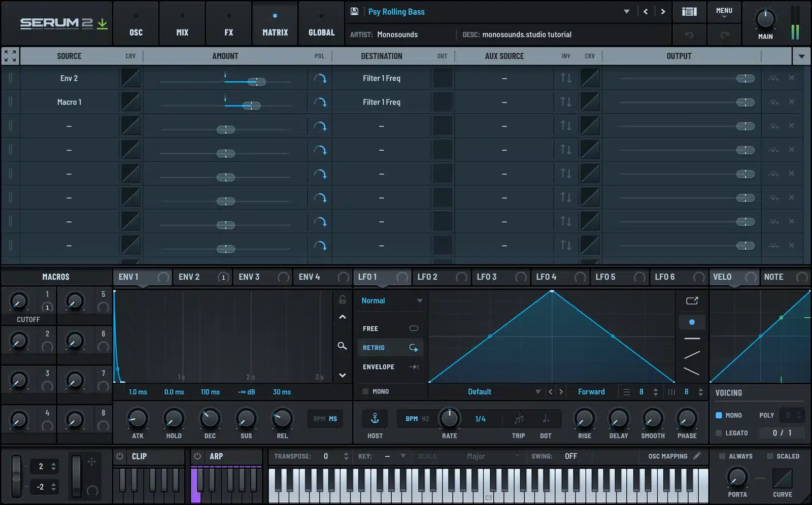
Task: Click the LFO host anchor icon
Action: [375, 418]
